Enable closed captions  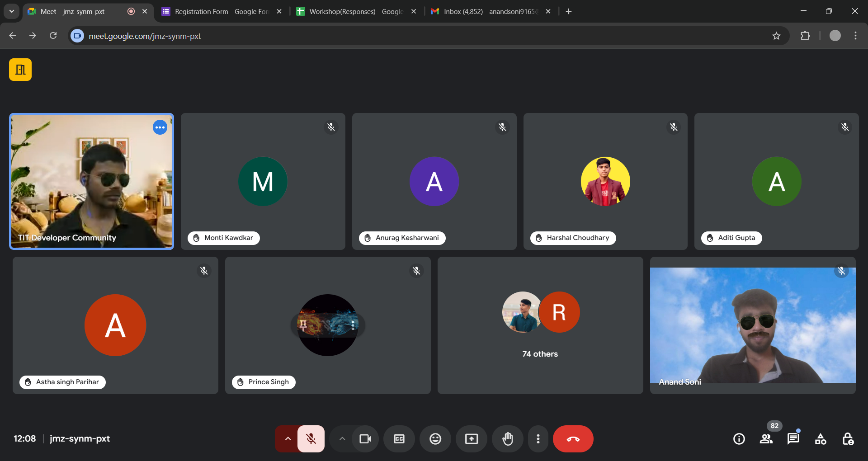click(399, 438)
